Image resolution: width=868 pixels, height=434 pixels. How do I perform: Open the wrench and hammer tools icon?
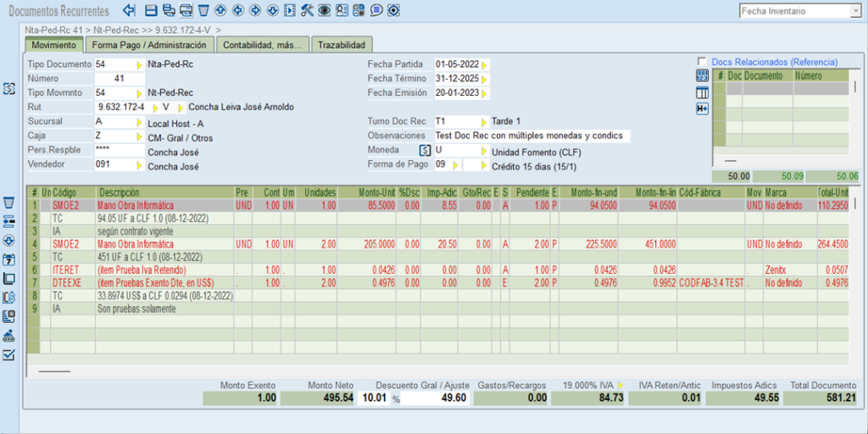click(x=307, y=10)
